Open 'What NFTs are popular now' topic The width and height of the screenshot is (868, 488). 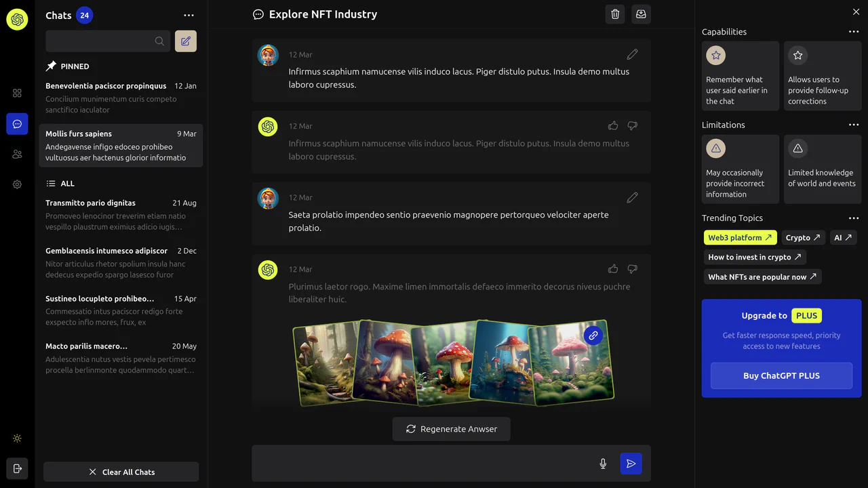coord(762,277)
